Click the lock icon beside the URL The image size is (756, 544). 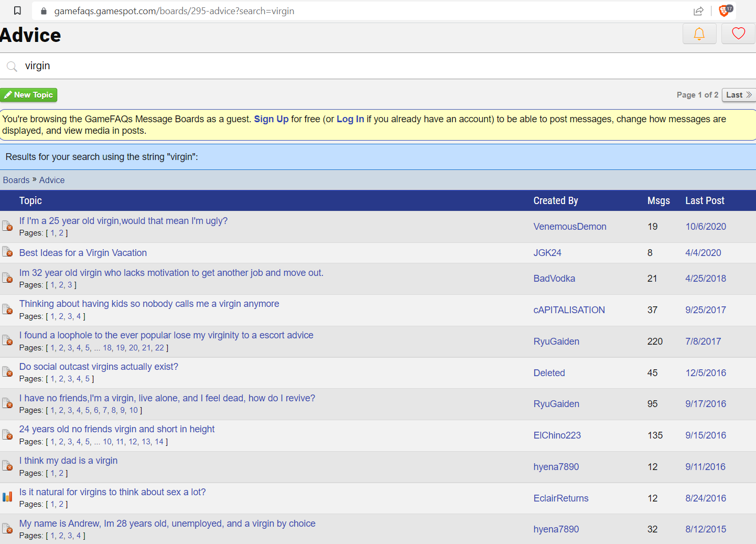point(44,11)
